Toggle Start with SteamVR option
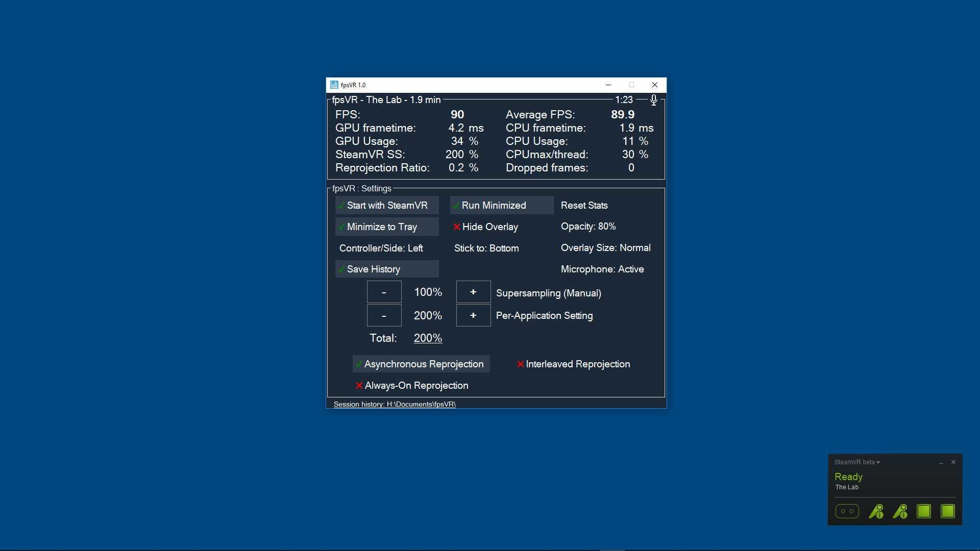Image resolution: width=980 pixels, height=551 pixels. coord(387,205)
